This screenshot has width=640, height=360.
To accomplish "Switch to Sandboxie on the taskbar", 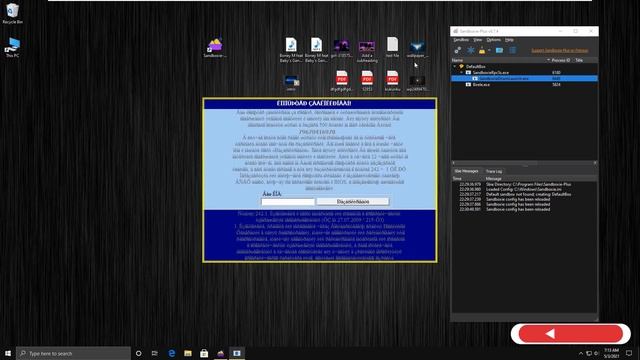I will (x=220, y=353).
